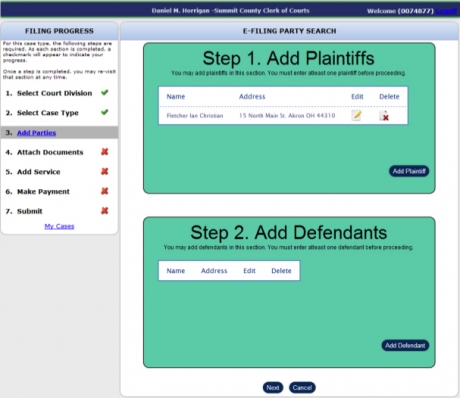Log off using the header link
This screenshot has width=460, height=398.
(446, 11)
